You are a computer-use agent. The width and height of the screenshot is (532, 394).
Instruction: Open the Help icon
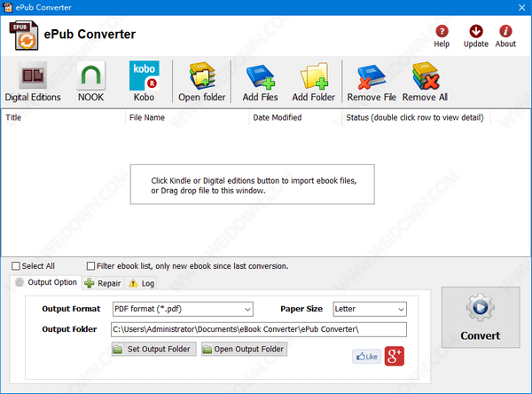pos(442,35)
